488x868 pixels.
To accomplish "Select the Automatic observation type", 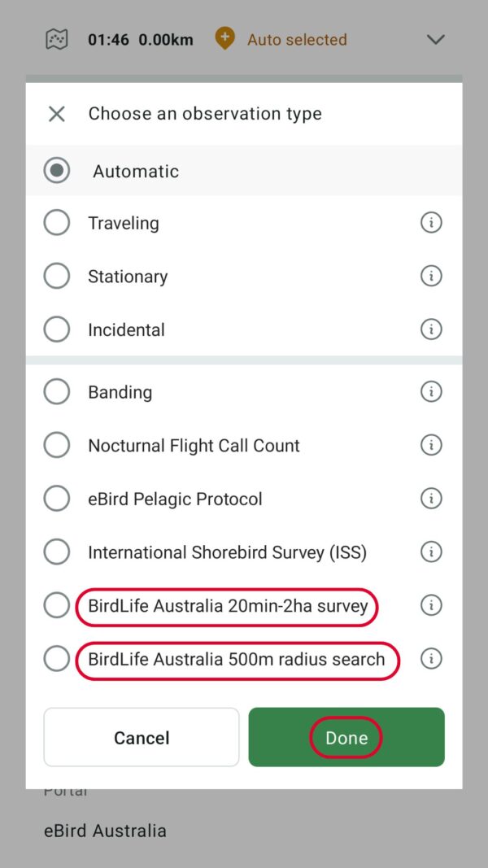I will (x=57, y=171).
